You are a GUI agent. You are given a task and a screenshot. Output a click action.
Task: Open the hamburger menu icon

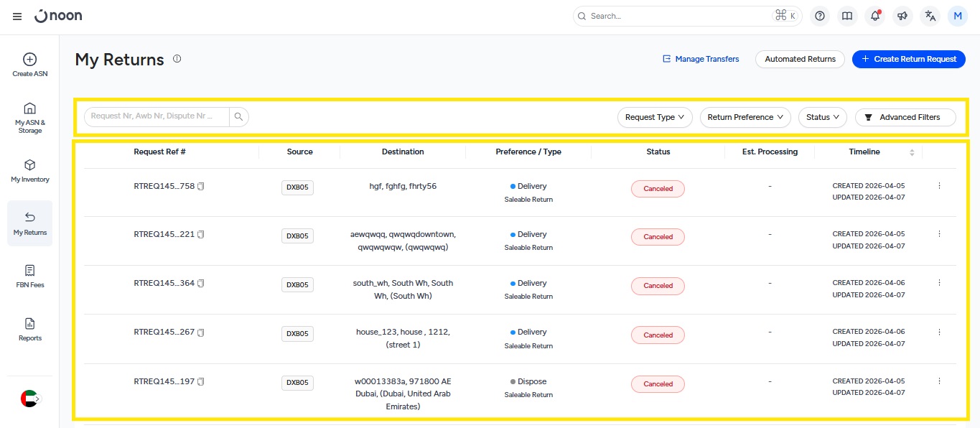(17, 16)
